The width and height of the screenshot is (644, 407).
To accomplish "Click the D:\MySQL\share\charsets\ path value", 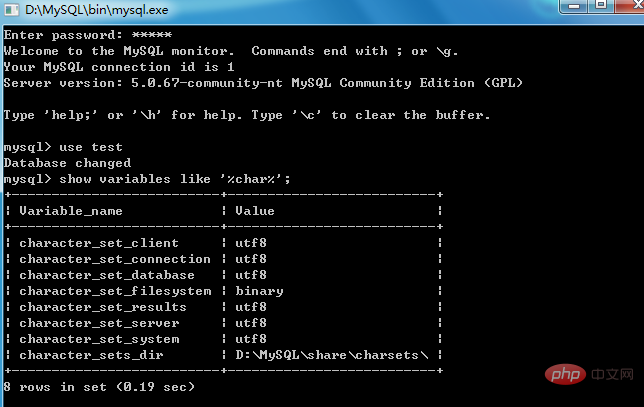I will (x=332, y=355).
